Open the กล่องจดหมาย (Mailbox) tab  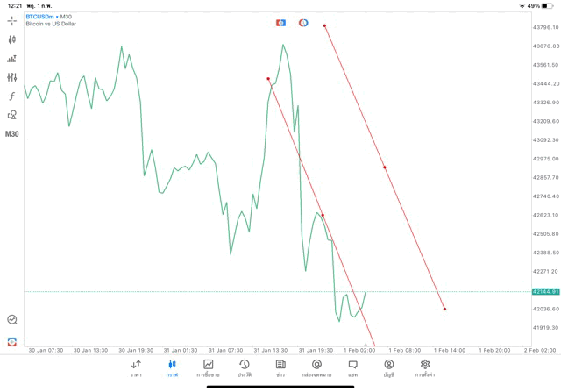point(316,368)
